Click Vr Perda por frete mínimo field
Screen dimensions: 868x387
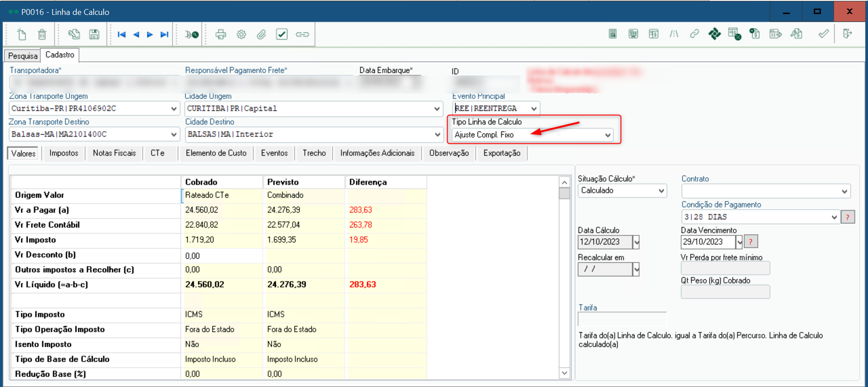(x=725, y=269)
